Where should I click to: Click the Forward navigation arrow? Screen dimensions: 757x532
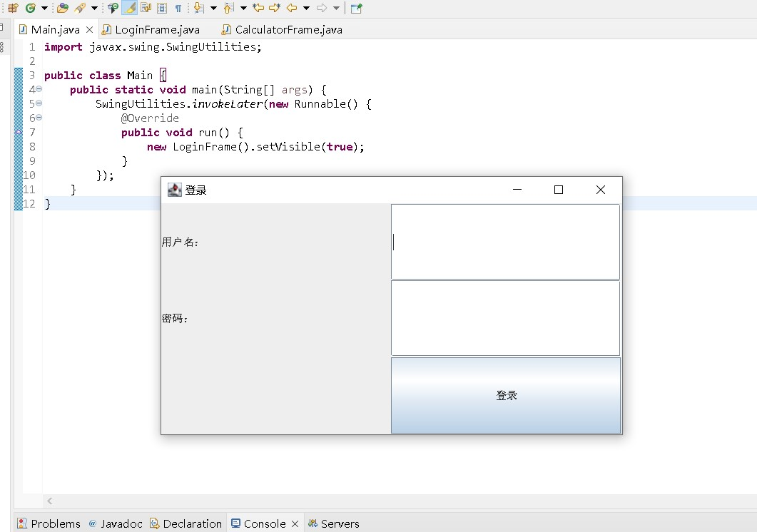tap(322, 8)
